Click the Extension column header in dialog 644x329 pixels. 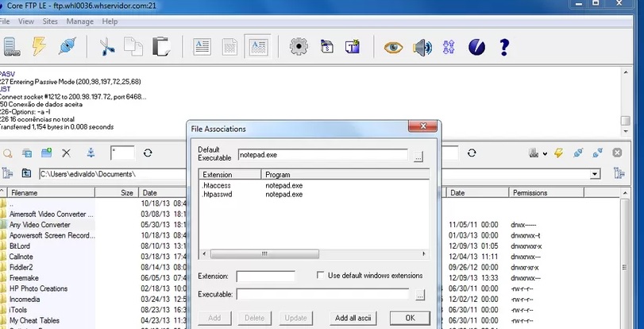pos(230,174)
